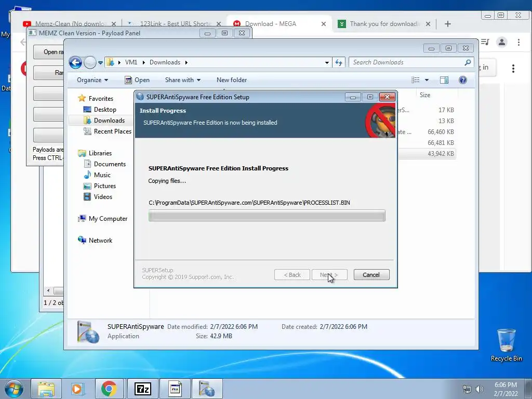Click the disabled Back button in setup

click(292, 275)
